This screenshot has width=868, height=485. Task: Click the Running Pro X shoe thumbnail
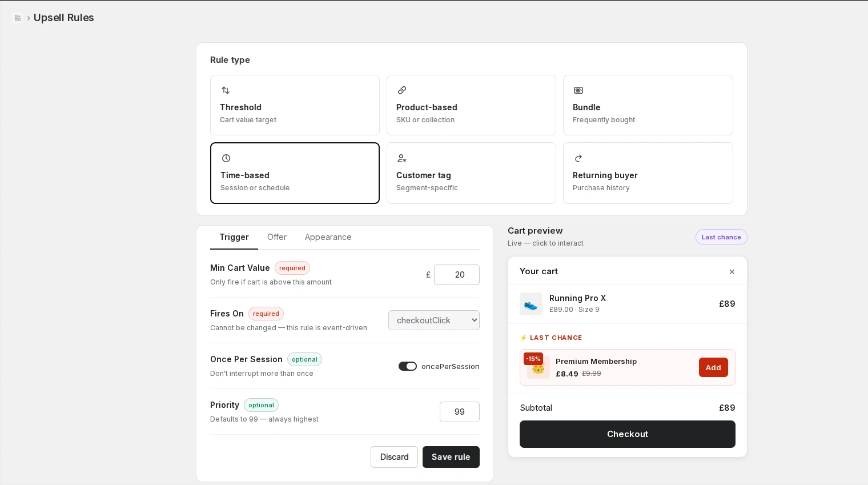[531, 304]
